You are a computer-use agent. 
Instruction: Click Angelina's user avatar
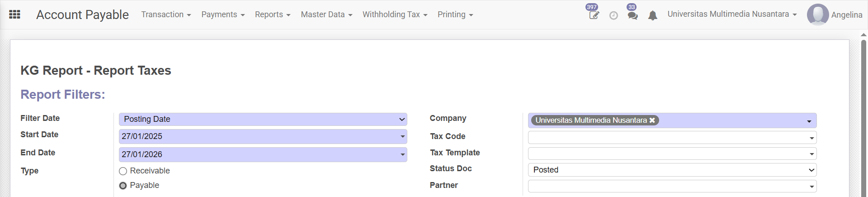click(x=817, y=14)
